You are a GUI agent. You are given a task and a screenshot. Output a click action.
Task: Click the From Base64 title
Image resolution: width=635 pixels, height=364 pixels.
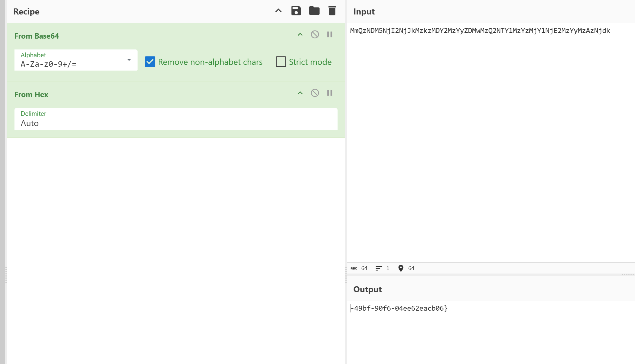click(37, 36)
